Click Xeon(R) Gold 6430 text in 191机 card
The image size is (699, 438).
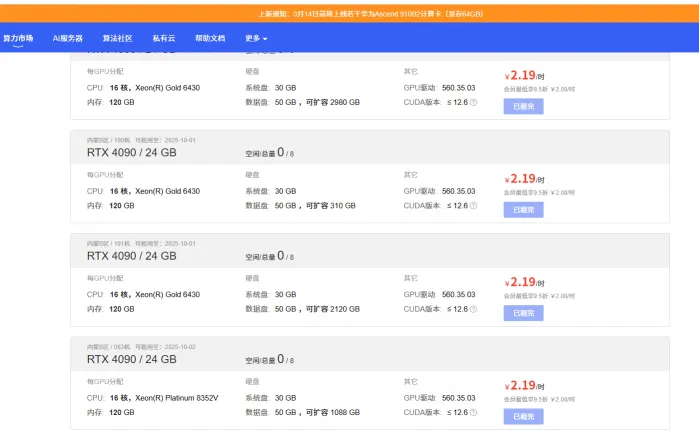[x=167, y=295]
